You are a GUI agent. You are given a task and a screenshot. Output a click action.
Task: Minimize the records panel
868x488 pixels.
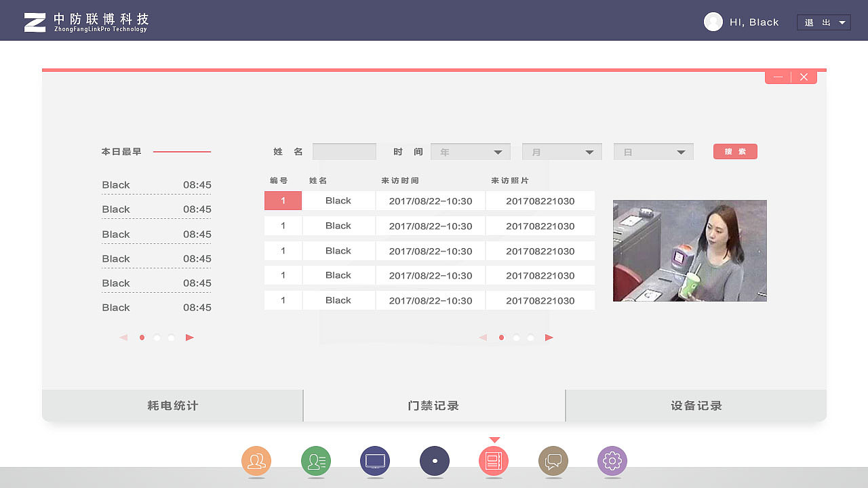point(778,77)
